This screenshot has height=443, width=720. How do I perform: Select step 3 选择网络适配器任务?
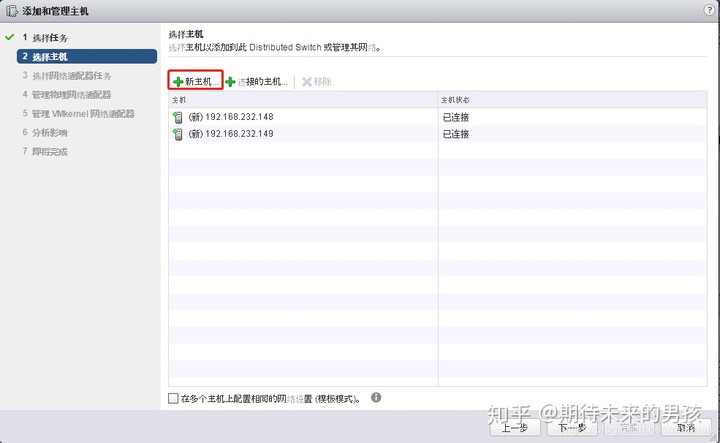[x=67, y=76]
